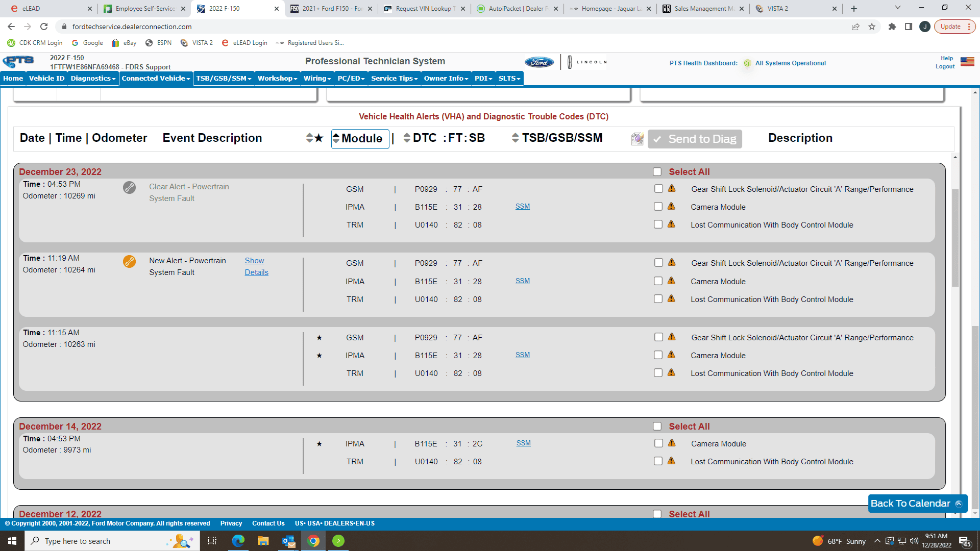Check the December 14 Camera Module checkbox
980x551 pixels.
658,443
